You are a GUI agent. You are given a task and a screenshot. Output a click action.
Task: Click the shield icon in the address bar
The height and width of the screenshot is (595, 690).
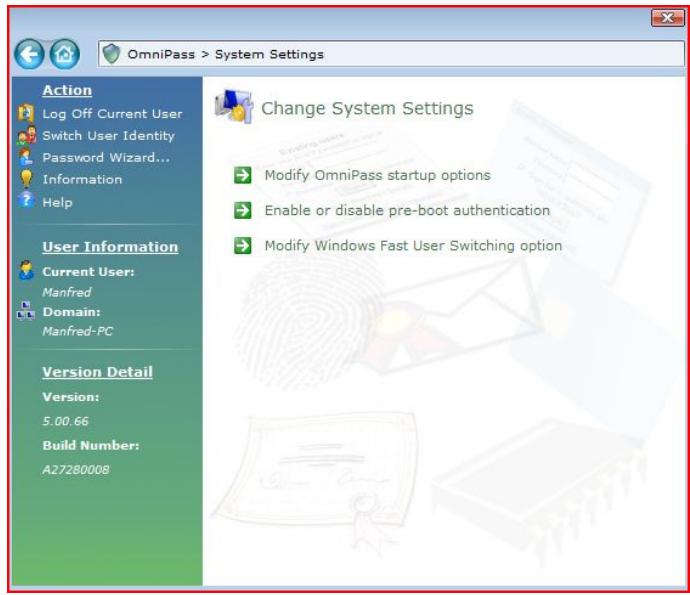click(111, 54)
